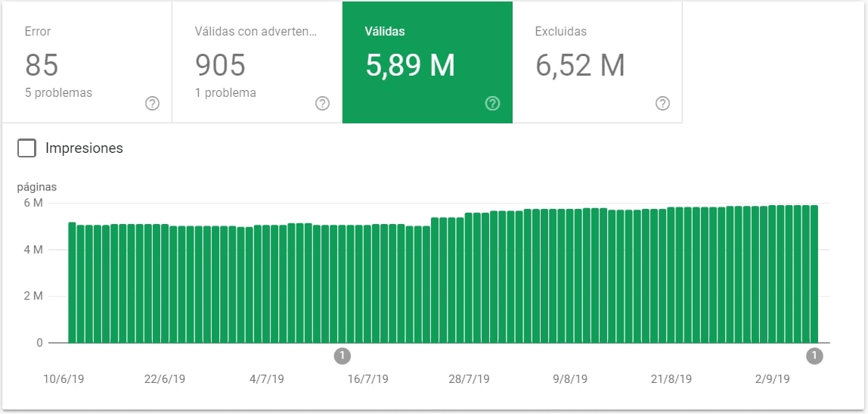Click the first green bar in the chart
This screenshot has width=868, height=414.
pos(73,282)
